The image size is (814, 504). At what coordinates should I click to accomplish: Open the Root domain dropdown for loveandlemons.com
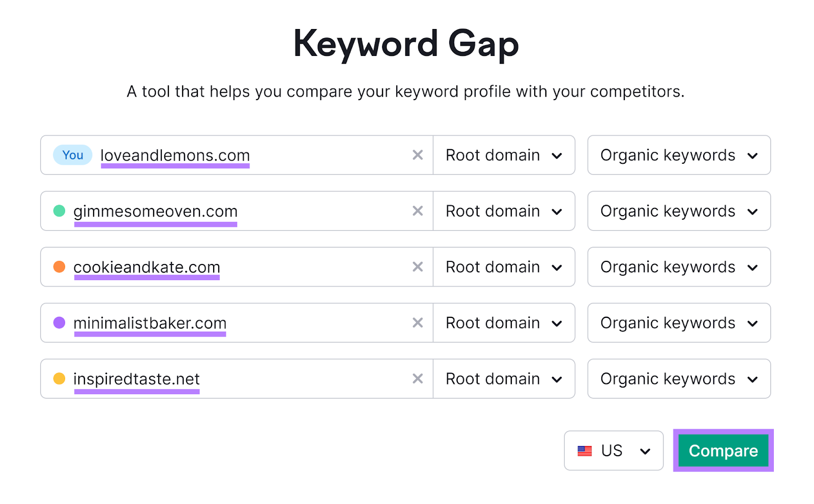504,155
